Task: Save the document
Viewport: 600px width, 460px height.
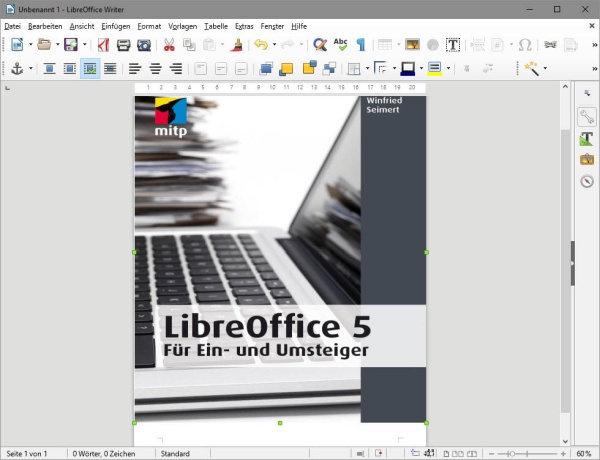Action: point(71,45)
